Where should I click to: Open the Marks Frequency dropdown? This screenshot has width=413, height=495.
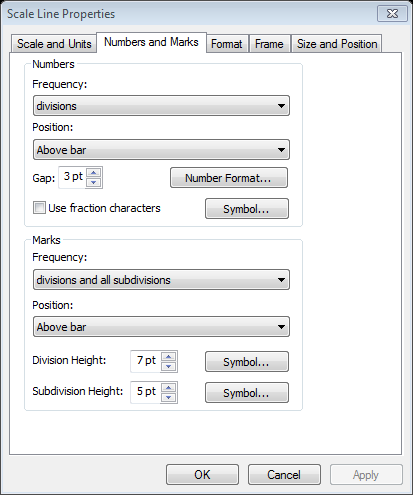pos(161,280)
